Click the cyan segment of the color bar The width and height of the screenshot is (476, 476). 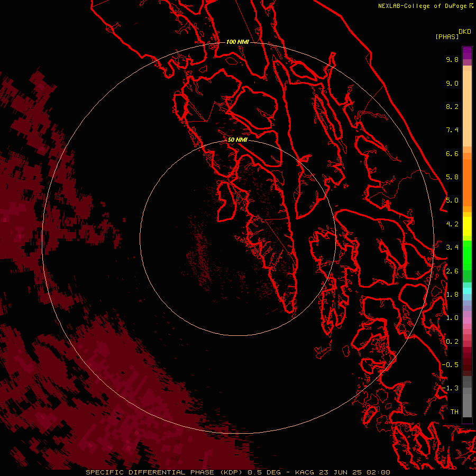tap(467, 290)
